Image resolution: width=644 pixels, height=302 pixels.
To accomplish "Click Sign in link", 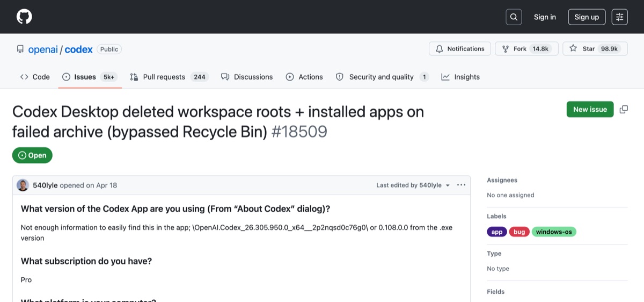I will coord(545,17).
